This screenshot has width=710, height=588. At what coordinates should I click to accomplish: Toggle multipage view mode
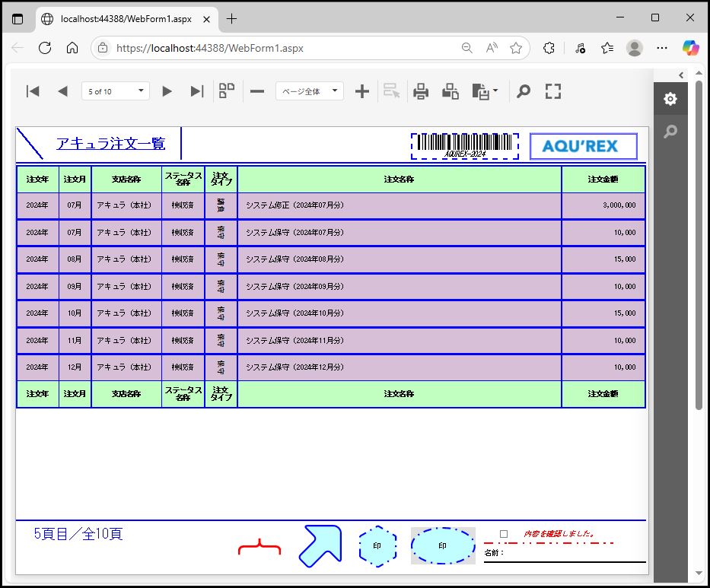tap(227, 91)
